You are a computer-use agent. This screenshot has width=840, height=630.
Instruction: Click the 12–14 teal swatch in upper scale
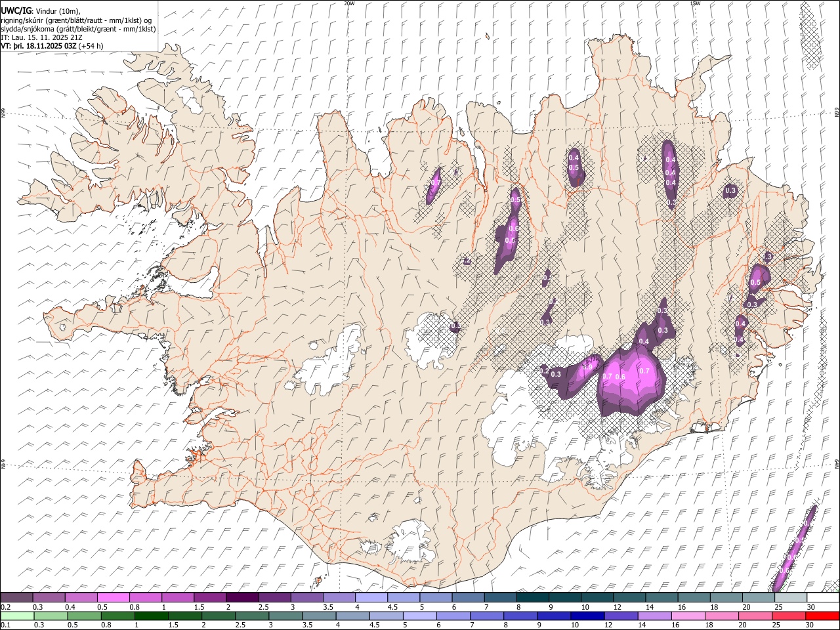[x=630, y=598]
